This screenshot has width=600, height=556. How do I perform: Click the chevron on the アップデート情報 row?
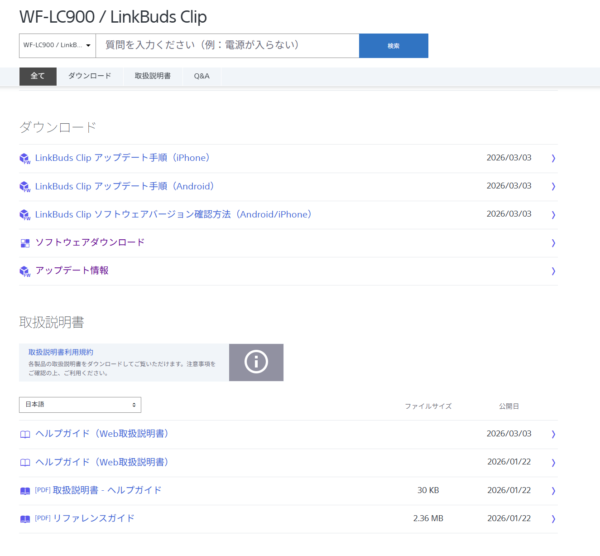click(553, 271)
